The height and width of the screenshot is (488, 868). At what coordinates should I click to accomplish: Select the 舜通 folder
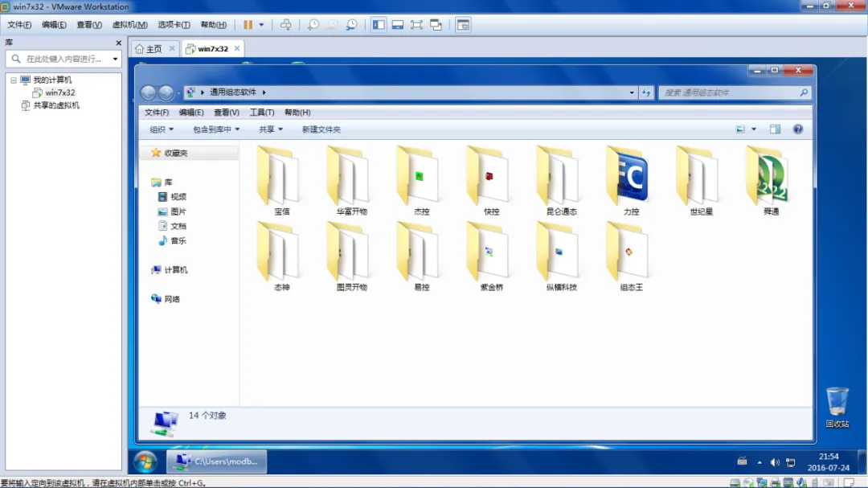click(x=771, y=181)
